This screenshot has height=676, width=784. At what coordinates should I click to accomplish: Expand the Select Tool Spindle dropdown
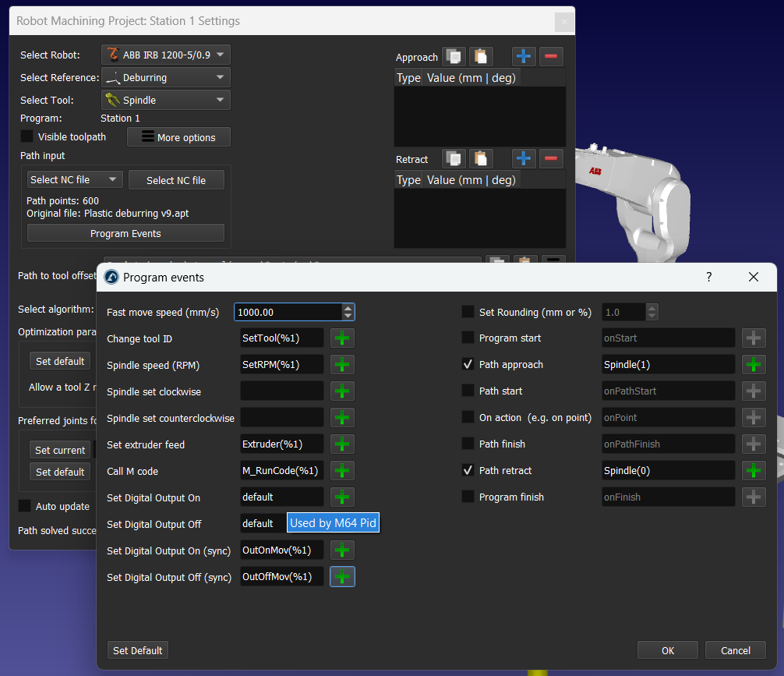[x=166, y=100]
